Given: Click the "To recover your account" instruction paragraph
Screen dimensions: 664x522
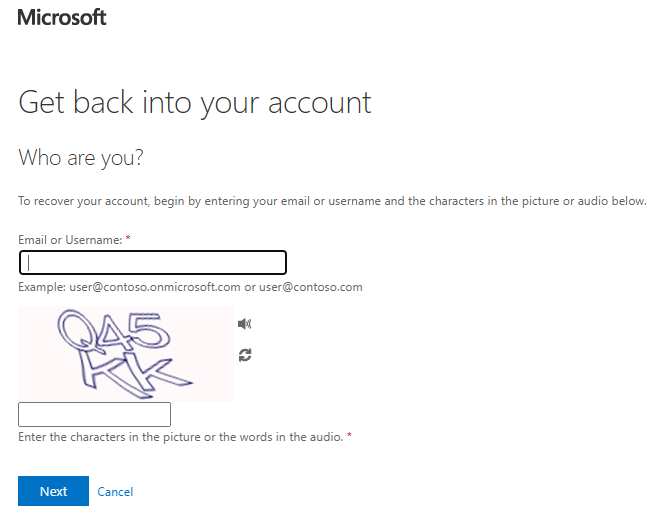Looking at the screenshot, I should pos(332,201).
